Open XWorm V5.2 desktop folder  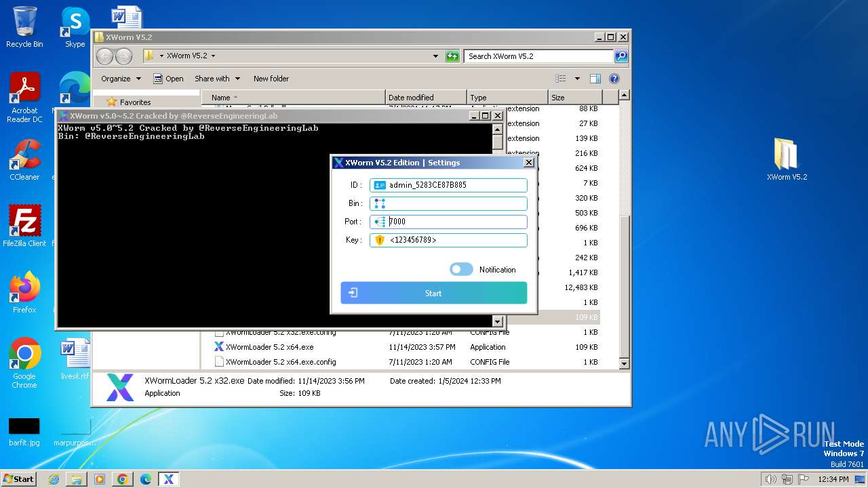(x=787, y=159)
